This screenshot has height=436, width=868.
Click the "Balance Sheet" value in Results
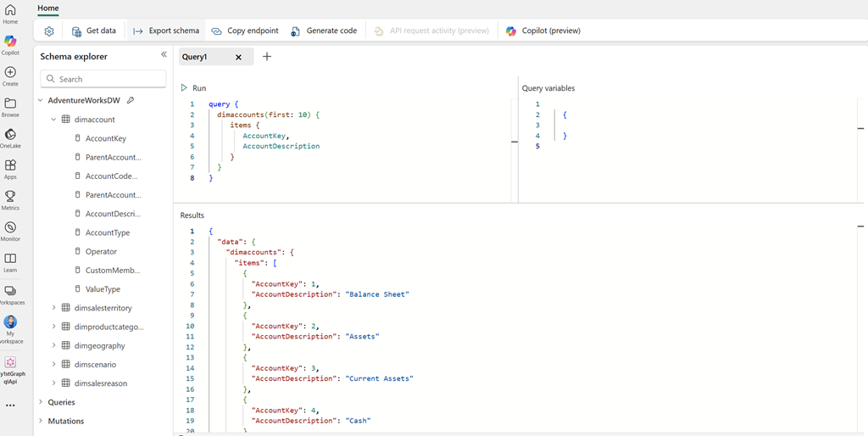377,294
